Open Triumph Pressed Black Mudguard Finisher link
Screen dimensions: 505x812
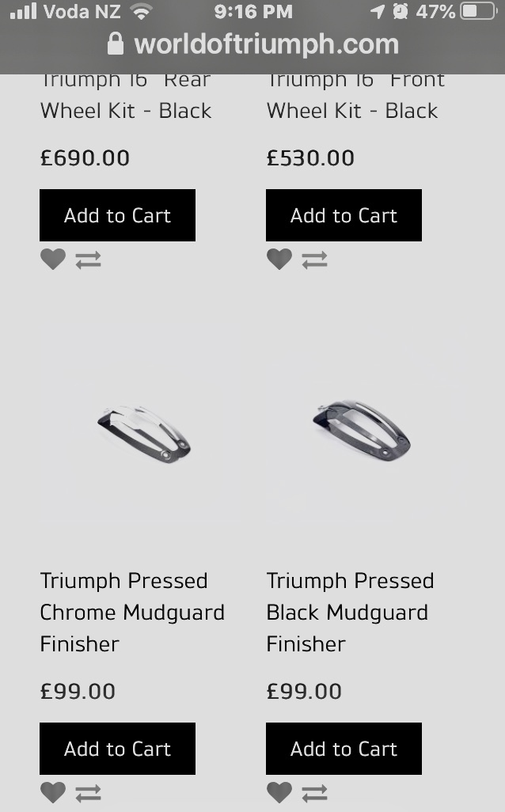[350, 613]
